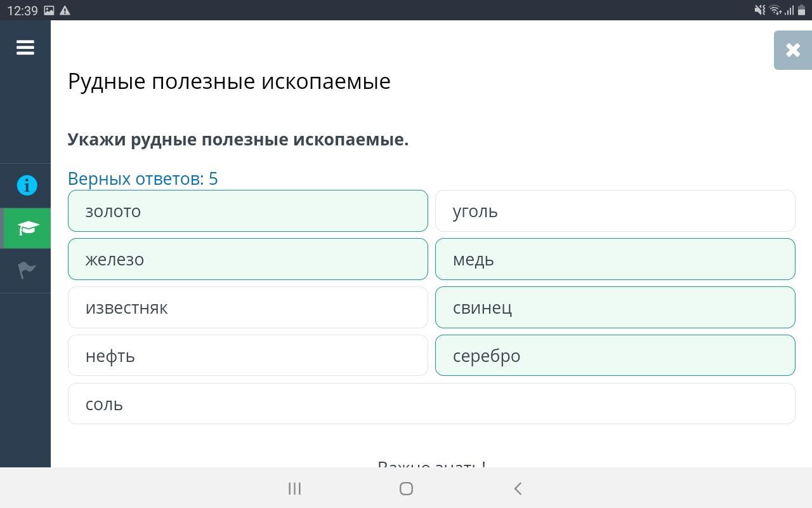Image resolution: width=812 pixels, height=508 pixels.
Task: Select the answer уголь
Action: [615, 211]
